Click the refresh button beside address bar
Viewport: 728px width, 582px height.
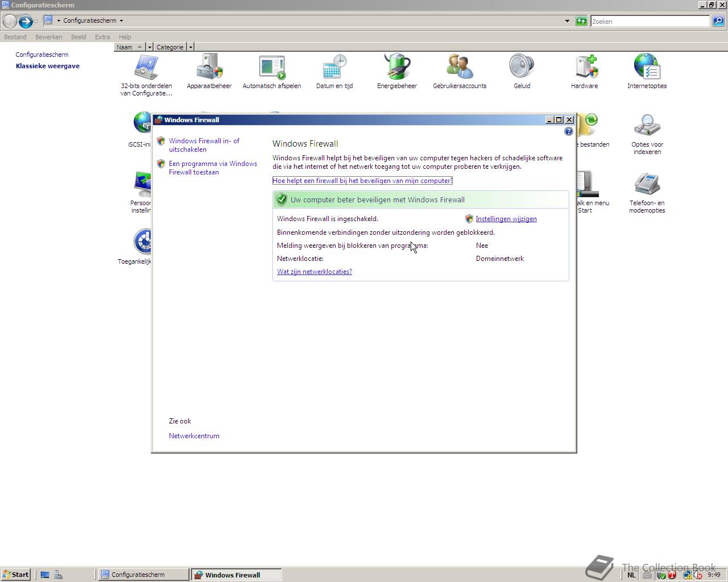point(581,21)
